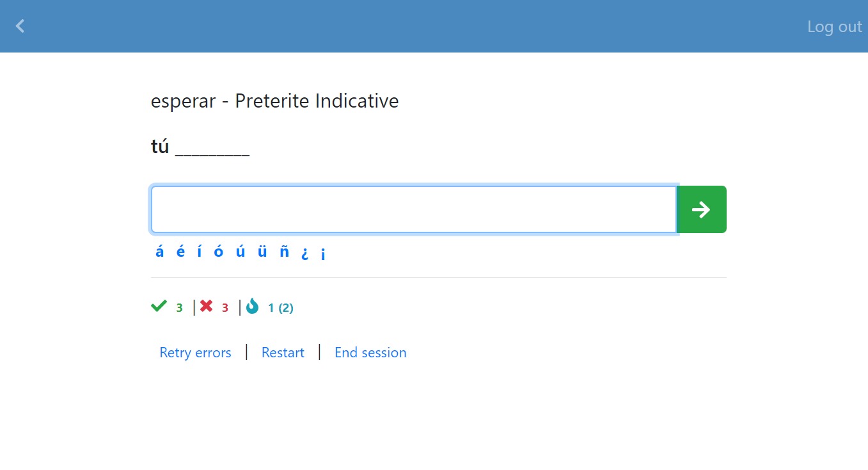Insert the inverted question mark ¿
This screenshot has width=868, height=470.
click(305, 254)
